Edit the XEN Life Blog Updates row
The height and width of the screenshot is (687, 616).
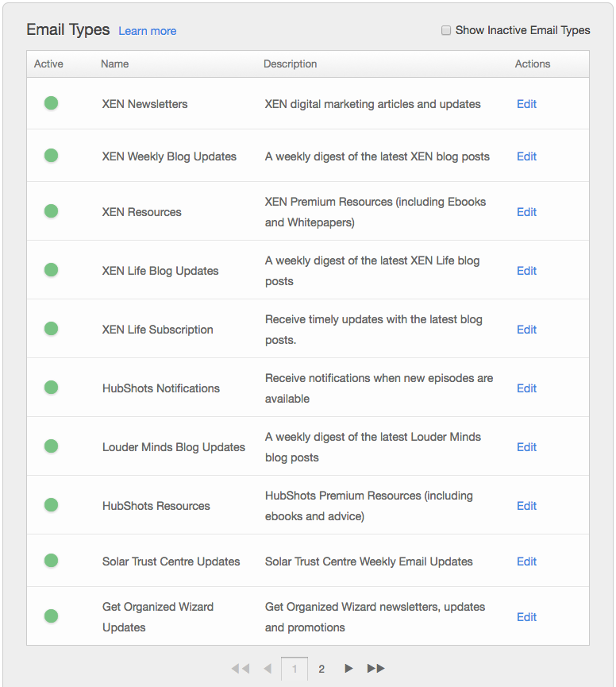[526, 271]
